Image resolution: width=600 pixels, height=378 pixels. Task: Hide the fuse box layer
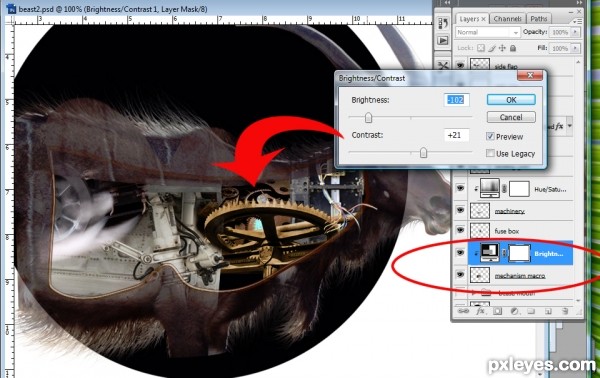coord(460,230)
